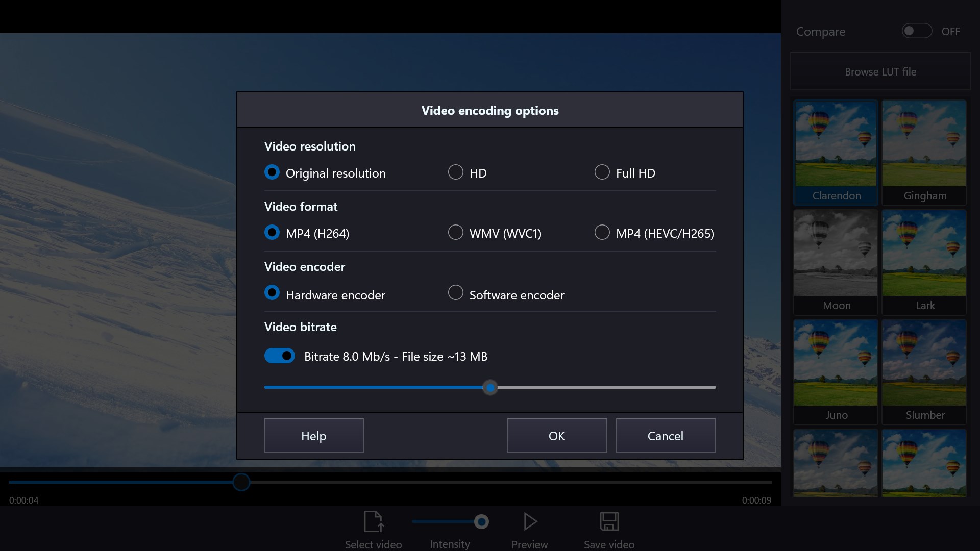Switch to the Software encoder
Image resolution: width=980 pixels, height=551 pixels.
[455, 292]
